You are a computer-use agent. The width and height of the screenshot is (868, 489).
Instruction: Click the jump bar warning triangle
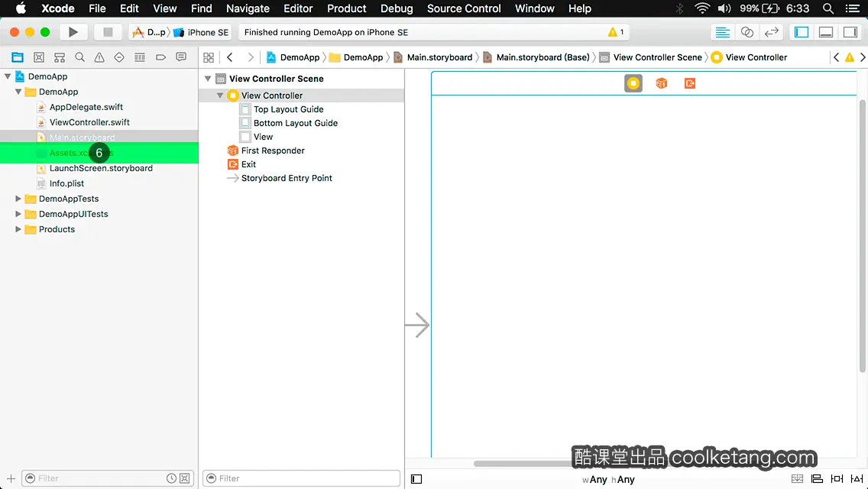849,57
